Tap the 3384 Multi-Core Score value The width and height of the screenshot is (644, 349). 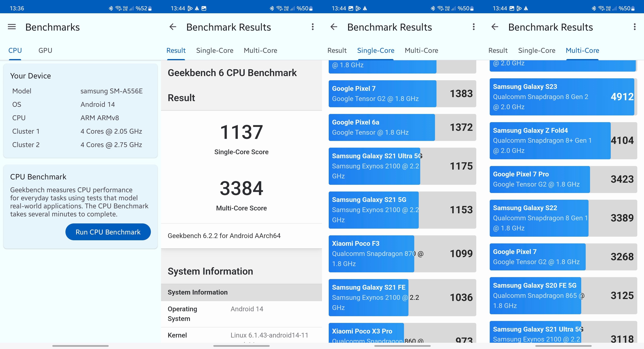241,188
